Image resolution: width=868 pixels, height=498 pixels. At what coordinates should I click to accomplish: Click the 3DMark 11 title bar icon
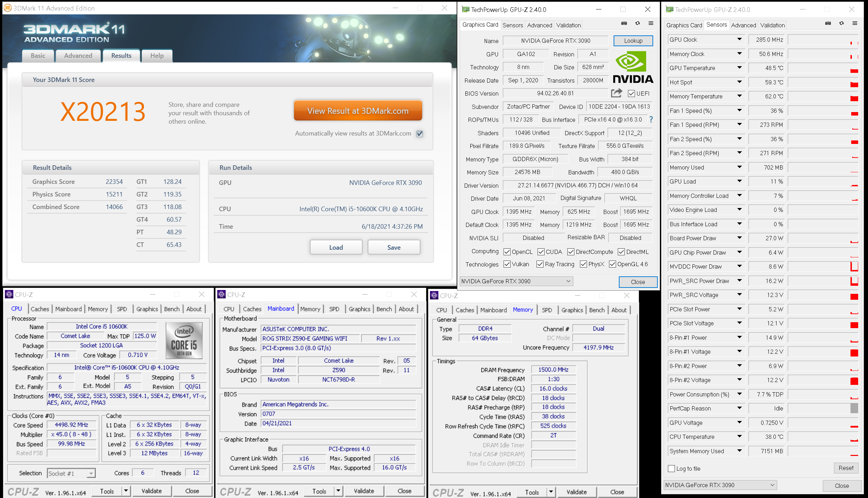pyautogui.click(x=7, y=8)
